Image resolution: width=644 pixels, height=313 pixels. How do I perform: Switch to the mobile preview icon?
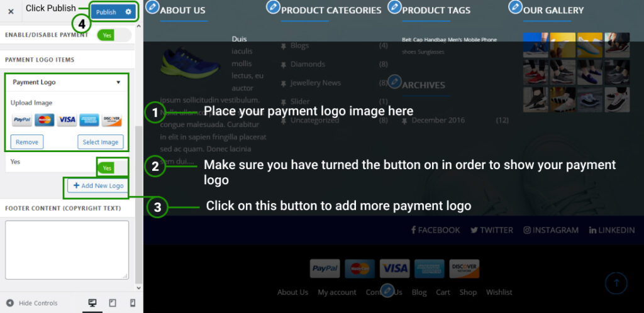tap(132, 303)
